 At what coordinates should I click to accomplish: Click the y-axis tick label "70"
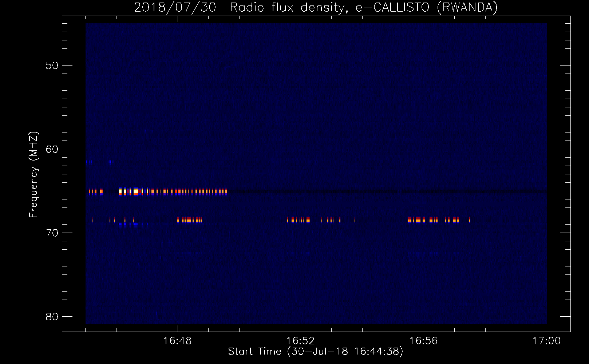click(52, 233)
